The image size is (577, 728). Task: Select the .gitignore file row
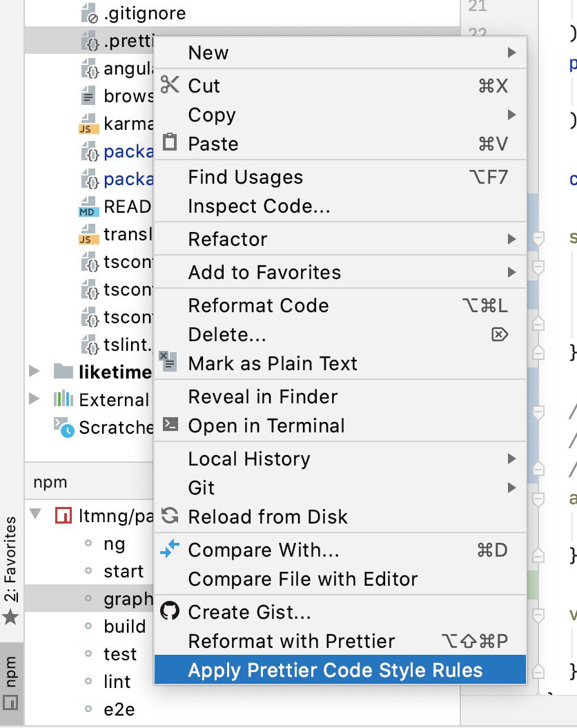click(x=242, y=13)
